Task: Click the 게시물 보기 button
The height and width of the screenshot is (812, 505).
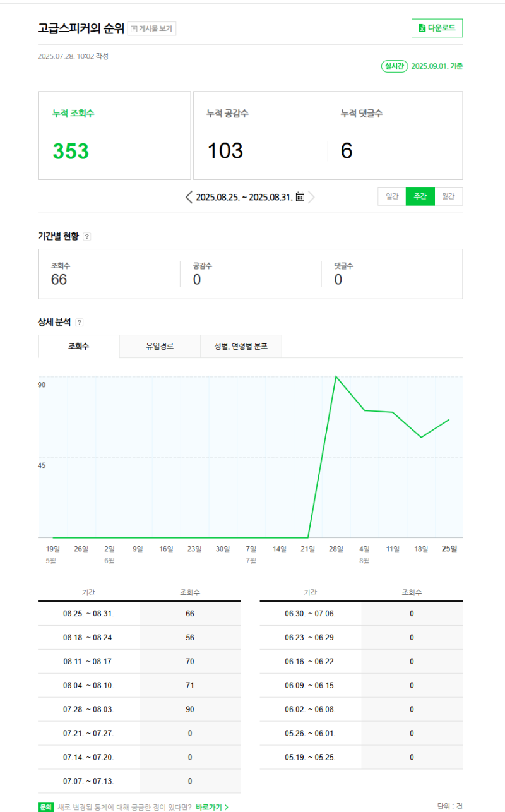Action: (151, 28)
